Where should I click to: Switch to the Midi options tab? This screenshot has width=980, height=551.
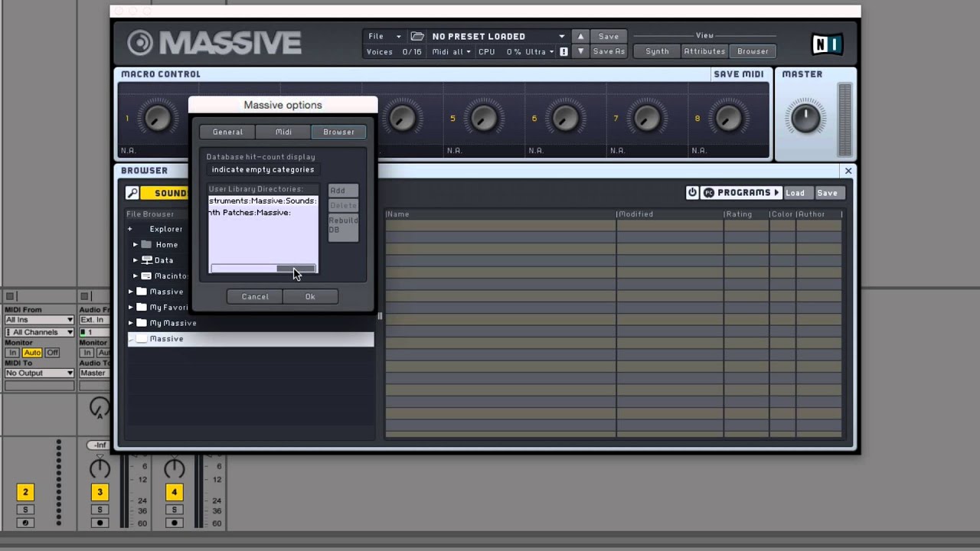[x=283, y=132]
